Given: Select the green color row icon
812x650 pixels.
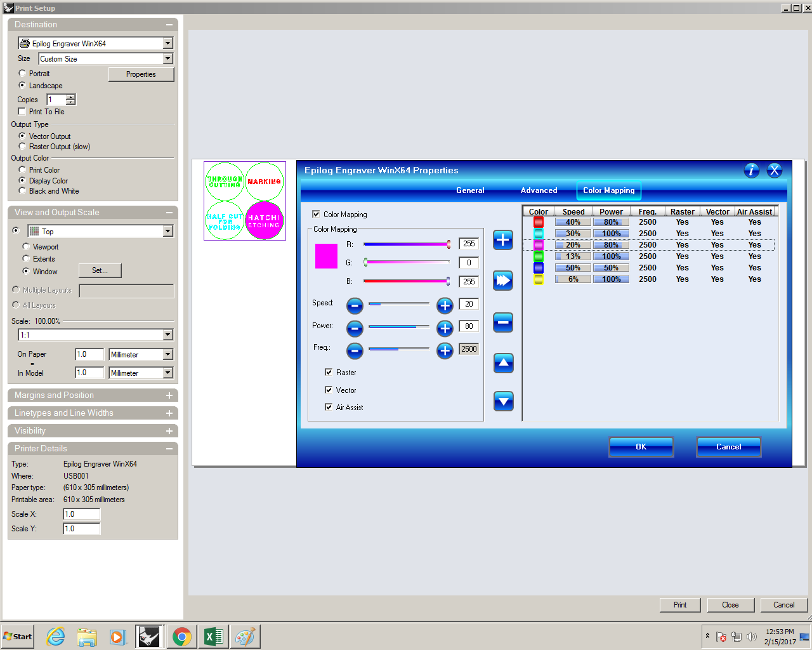Looking at the screenshot, I should click(539, 256).
